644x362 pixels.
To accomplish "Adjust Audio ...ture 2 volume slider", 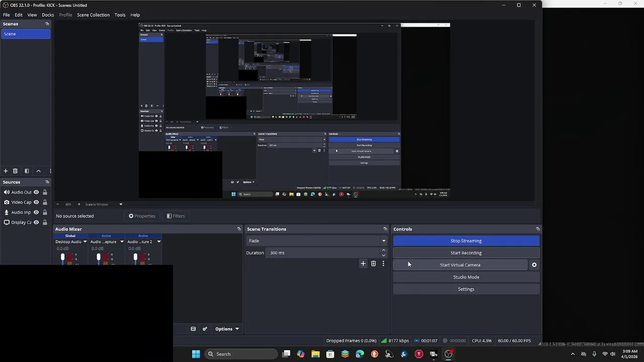I will click(x=135, y=258).
